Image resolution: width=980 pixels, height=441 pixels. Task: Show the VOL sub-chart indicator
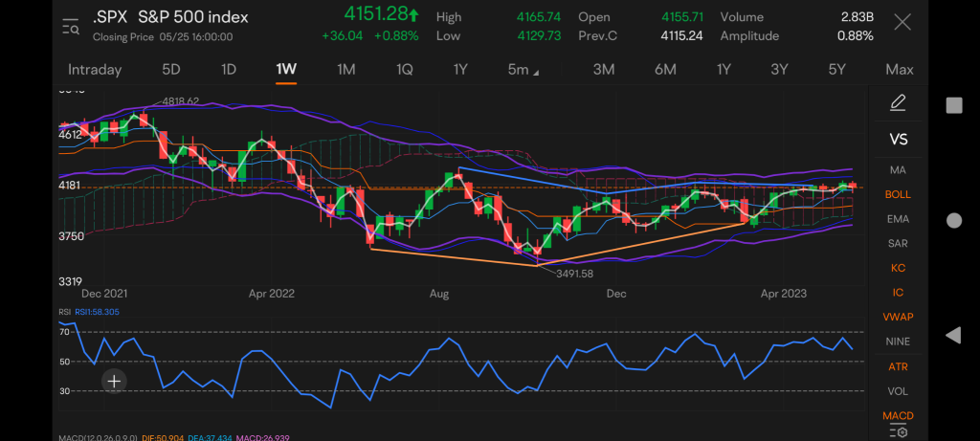pyautogui.click(x=898, y=391)
